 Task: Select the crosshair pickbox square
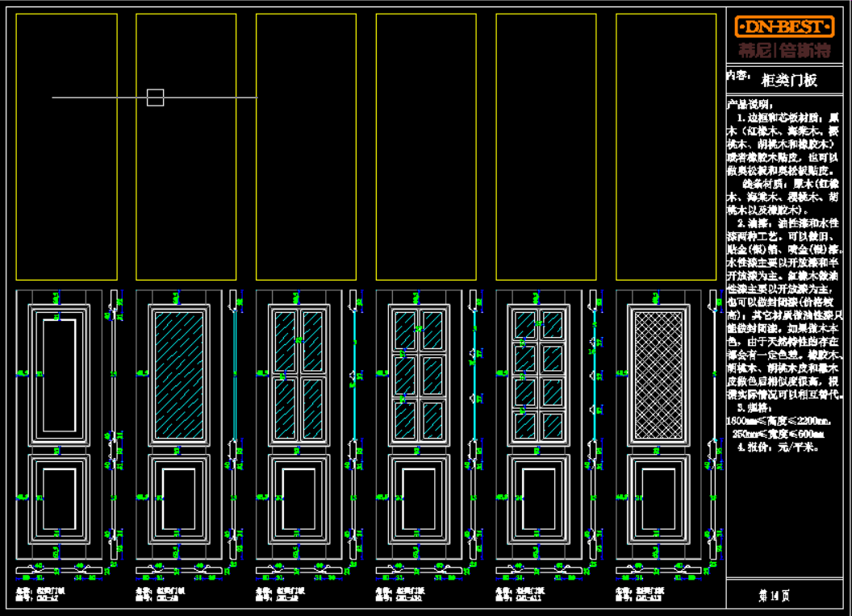click(x=155, y=98)
